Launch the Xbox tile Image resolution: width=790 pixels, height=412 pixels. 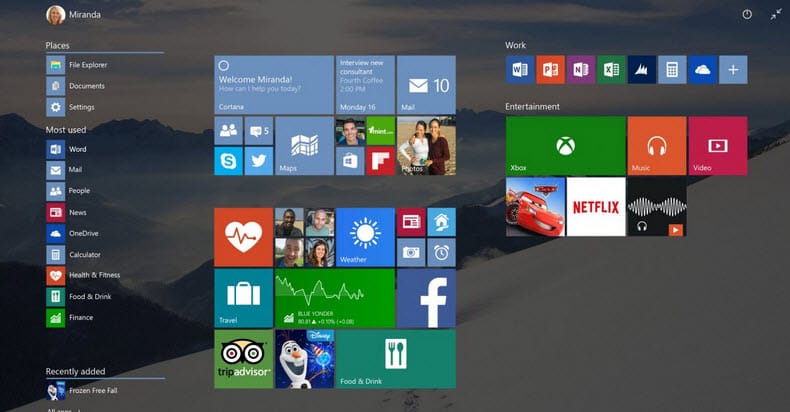[565, 146]
